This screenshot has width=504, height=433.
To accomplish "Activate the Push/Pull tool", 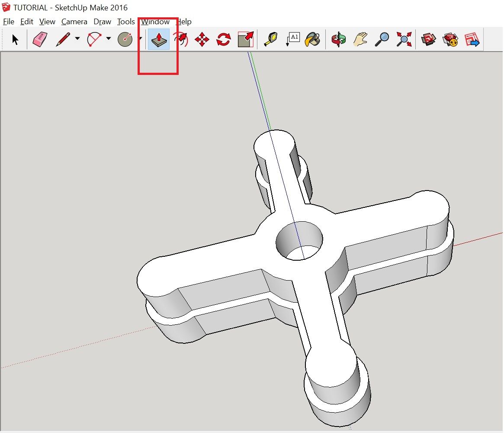I will pos(158,39).
